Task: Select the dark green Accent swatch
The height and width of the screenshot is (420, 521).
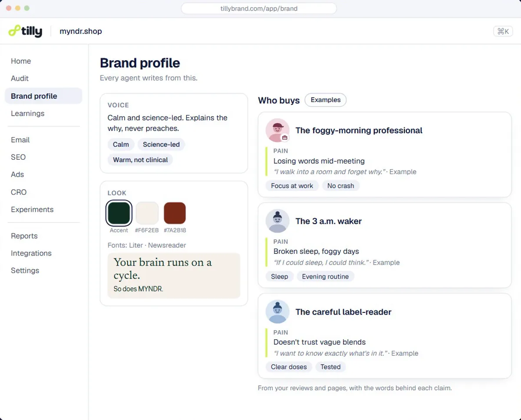Action: point(119,213)
